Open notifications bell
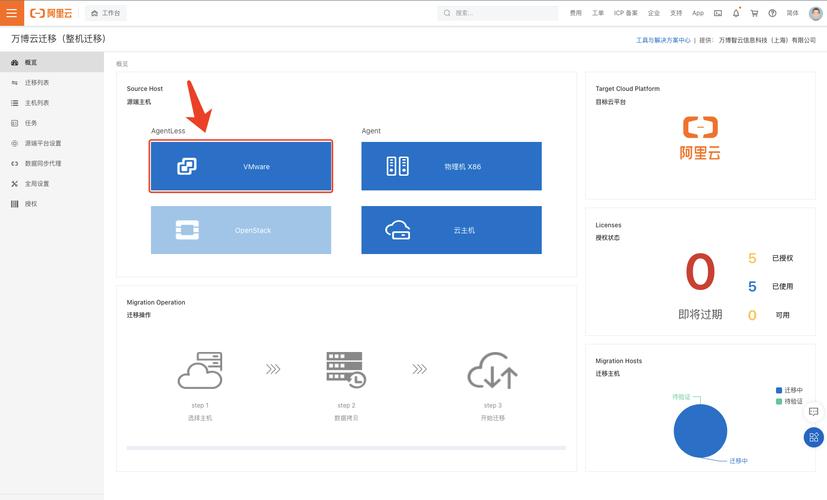827x500 pixels. (x=736, y=13)
